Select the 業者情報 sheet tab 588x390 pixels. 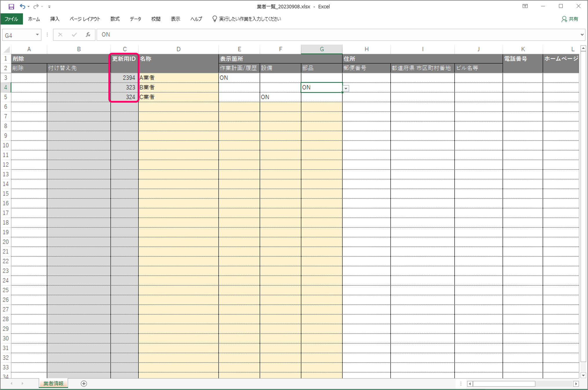53,383
